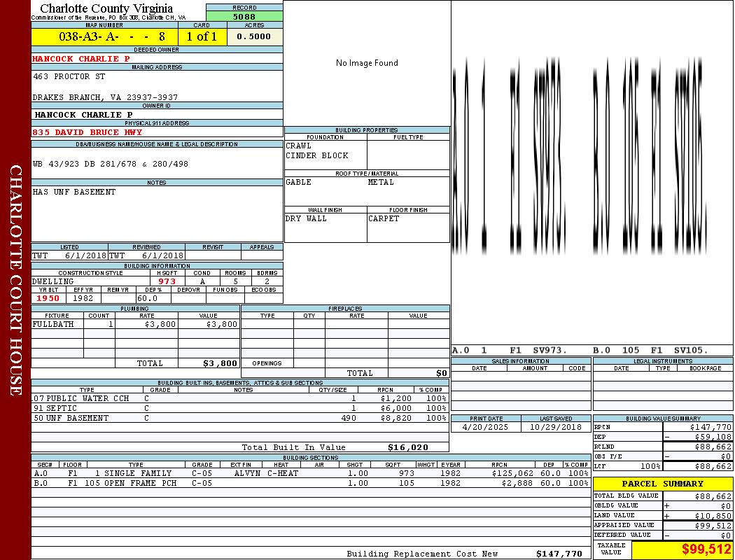The image size is (735, 560).
Task: Click the red taxable value $99,512
Action: 706,549
